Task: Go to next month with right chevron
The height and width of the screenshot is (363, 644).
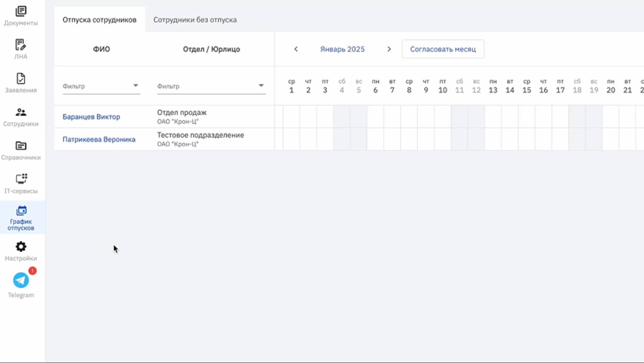Action: [389, 49]
